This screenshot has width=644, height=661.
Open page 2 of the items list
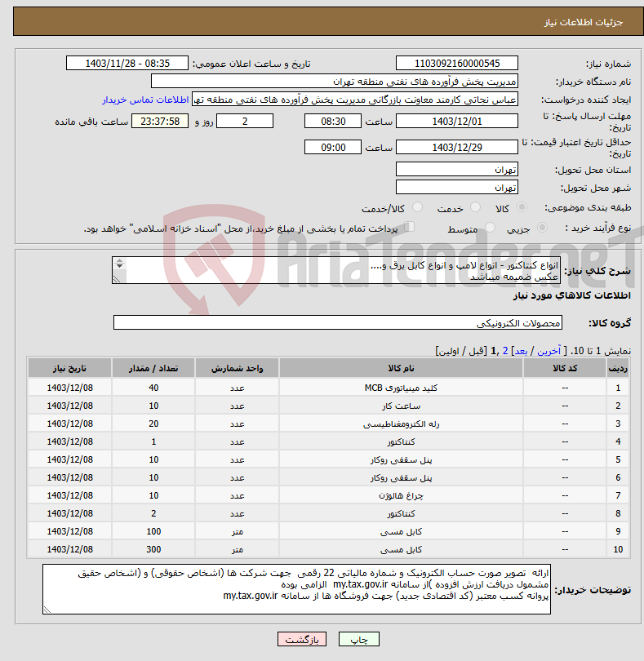505,351
